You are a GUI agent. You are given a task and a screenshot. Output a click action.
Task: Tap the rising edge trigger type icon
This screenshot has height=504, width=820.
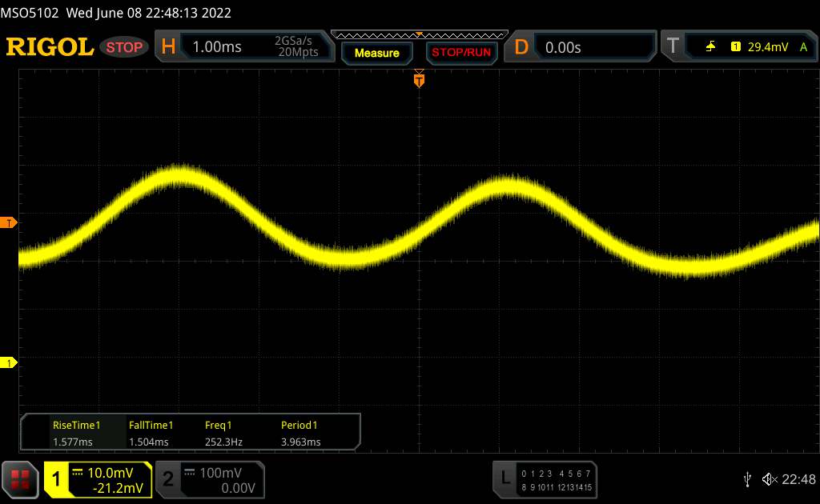pos(710,47)
